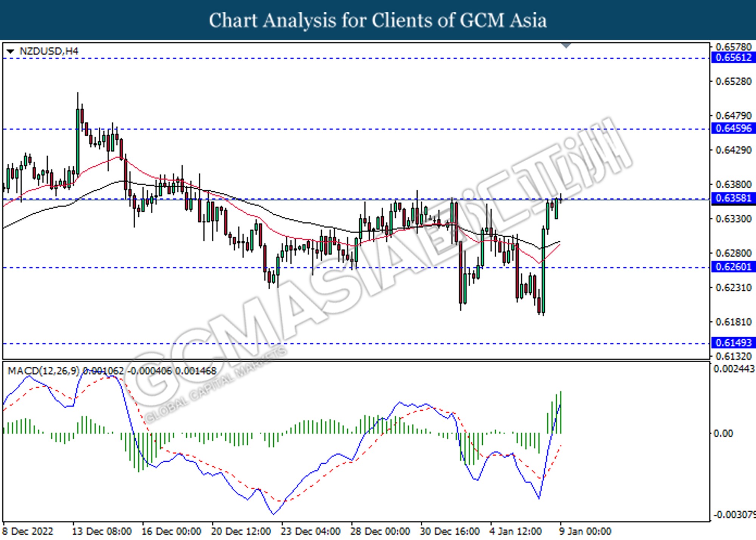Click the 23 Dec 04:00 time label

pyautogui.click(x=310, y=531)
